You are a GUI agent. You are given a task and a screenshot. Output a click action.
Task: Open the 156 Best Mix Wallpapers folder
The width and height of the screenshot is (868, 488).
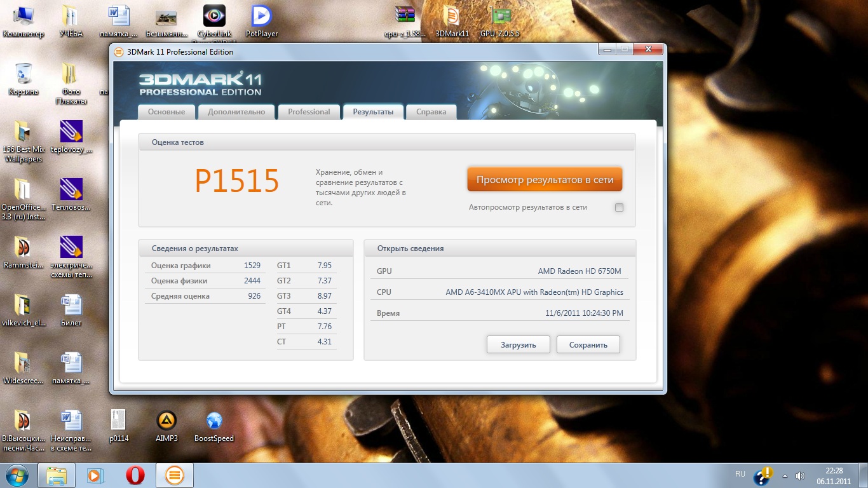pyautogui.click(x=24, y=141)
